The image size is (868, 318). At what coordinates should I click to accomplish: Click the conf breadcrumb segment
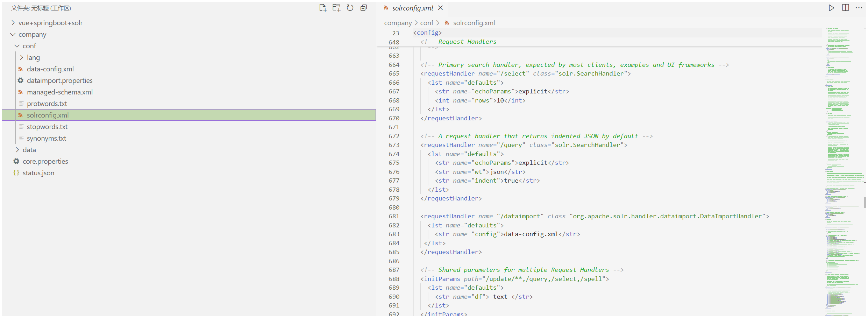point(427,23)
